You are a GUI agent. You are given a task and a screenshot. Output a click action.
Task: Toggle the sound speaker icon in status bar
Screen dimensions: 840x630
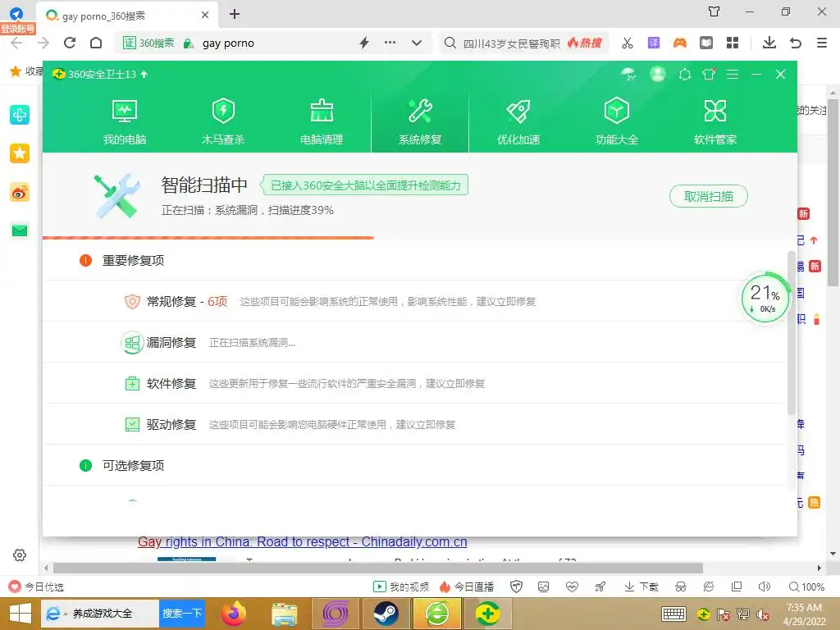(764, 587)
